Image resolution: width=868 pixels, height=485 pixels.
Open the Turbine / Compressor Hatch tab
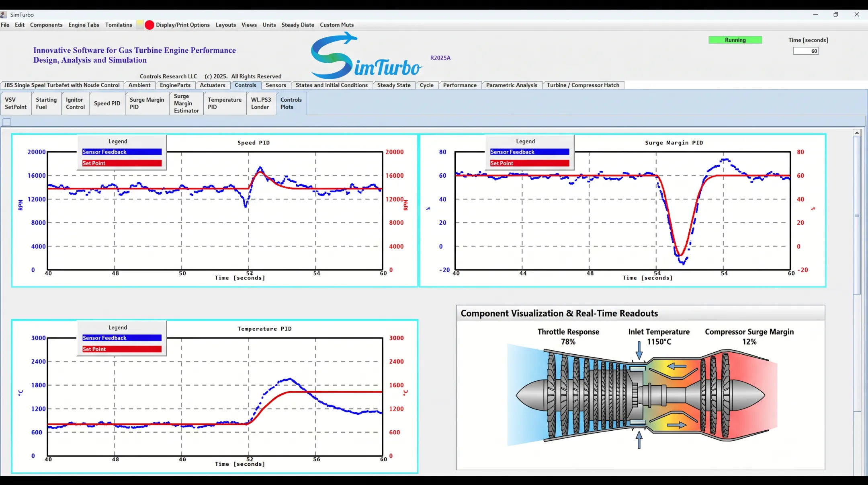coord(583,85)
